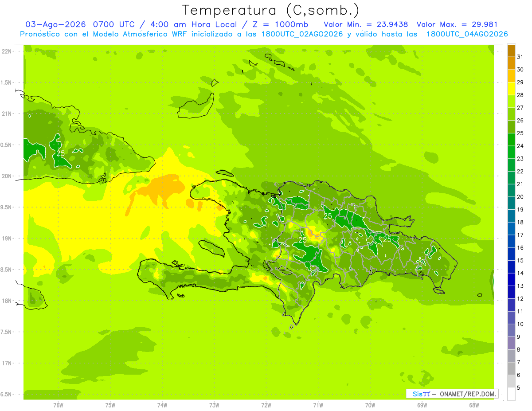Click the legend value "31"

coord(520,57)
